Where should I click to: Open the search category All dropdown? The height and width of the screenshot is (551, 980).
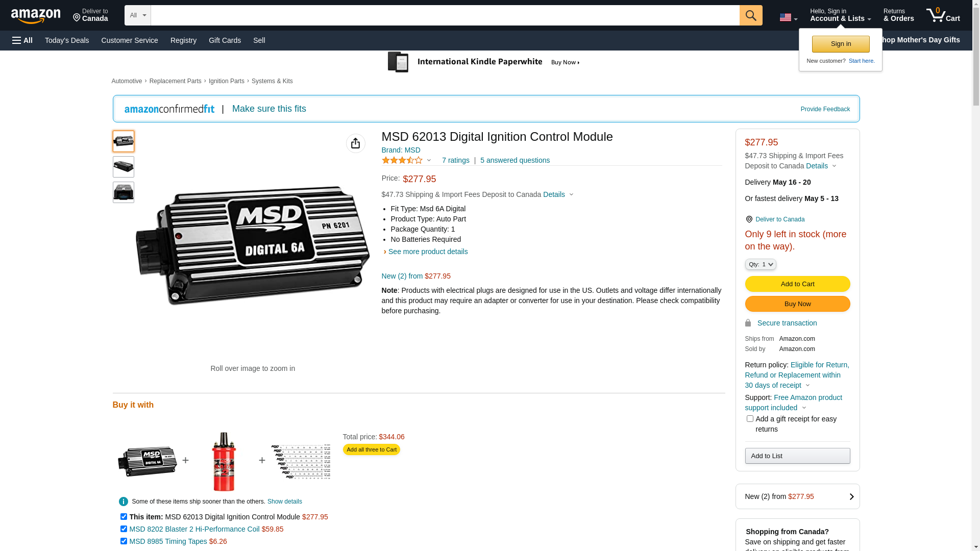tap(137, 15)
